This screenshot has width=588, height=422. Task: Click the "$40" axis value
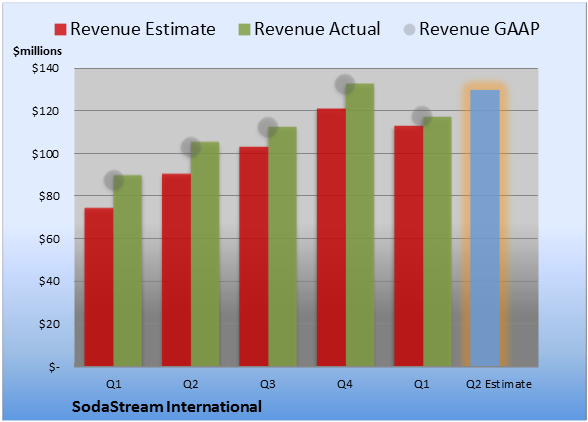[x=49, y=281]
